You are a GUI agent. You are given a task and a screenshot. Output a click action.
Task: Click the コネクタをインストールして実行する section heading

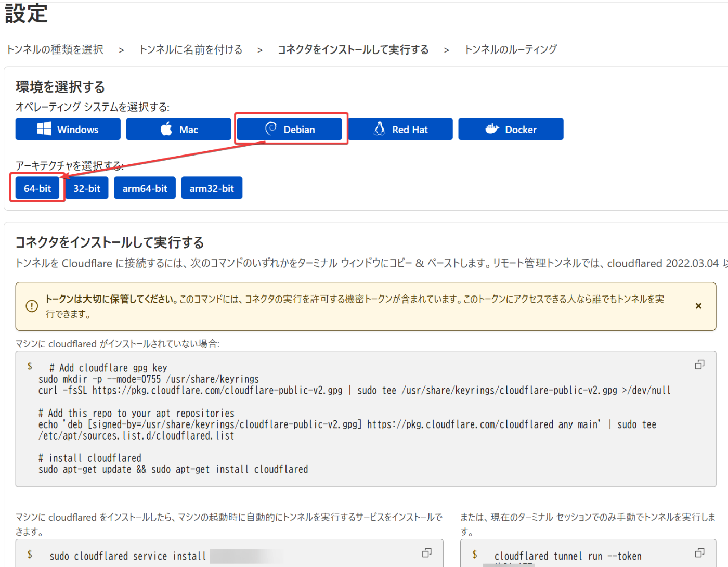[110, 242]
